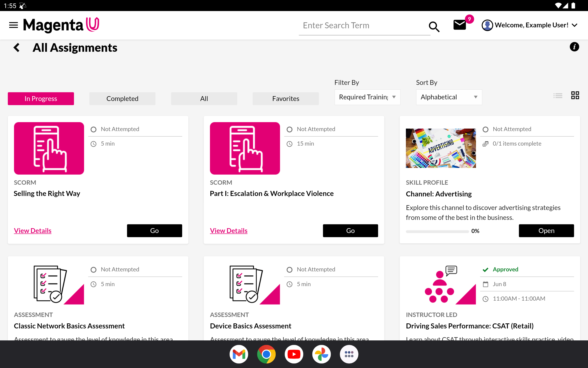Open YouTube from the dock
This screenshot has width=588, height=368.
[x=294, y=354]
